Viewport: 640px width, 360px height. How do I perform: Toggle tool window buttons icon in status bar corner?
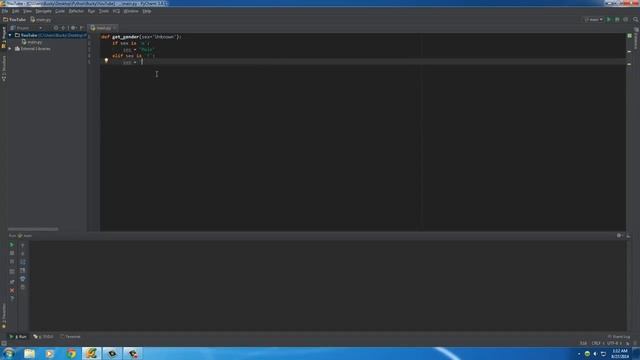[4, 344]
